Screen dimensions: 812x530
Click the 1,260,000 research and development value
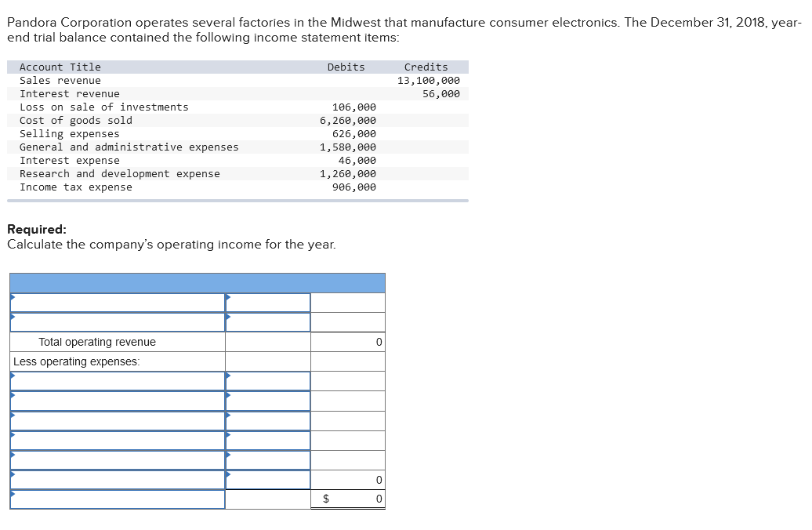point(348,173)
